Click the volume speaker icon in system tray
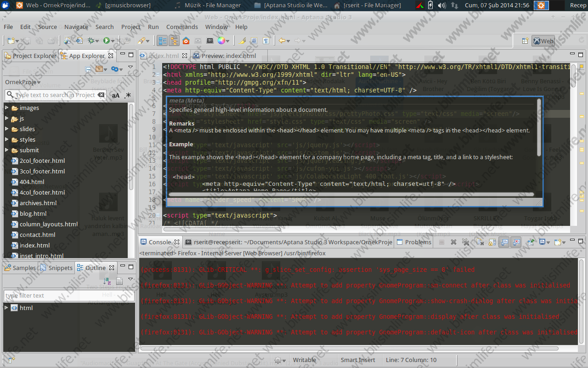This screenshot has height=368, width=588. 442,6
